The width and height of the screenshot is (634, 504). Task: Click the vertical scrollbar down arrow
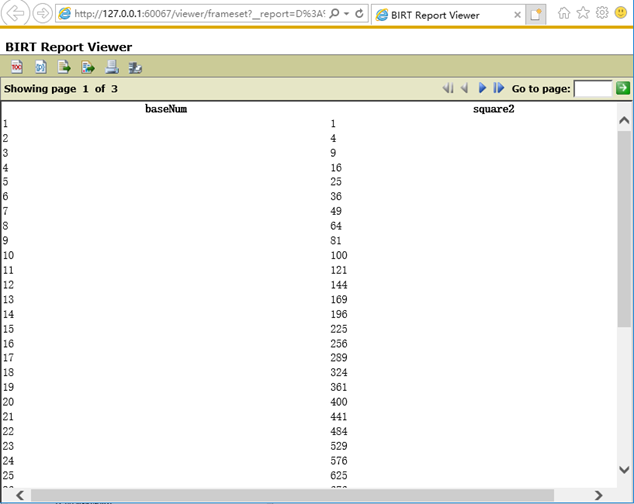coord(625,469)
